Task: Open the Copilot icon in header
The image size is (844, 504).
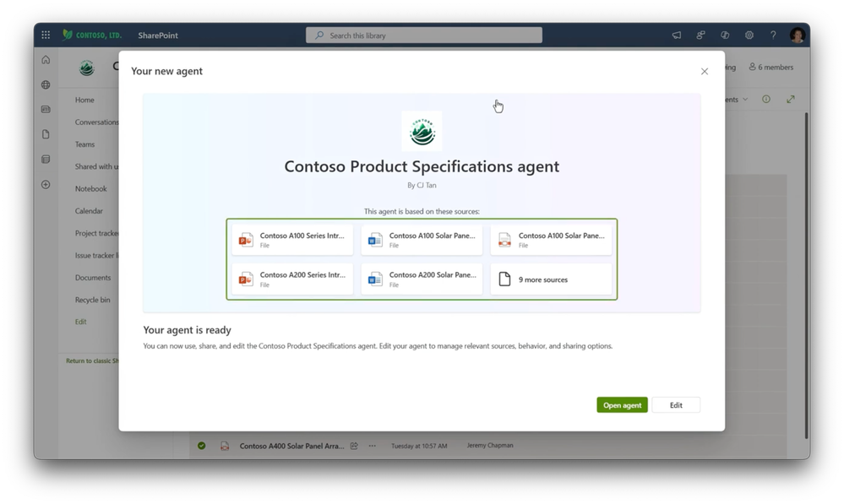Action: [725, 35]
